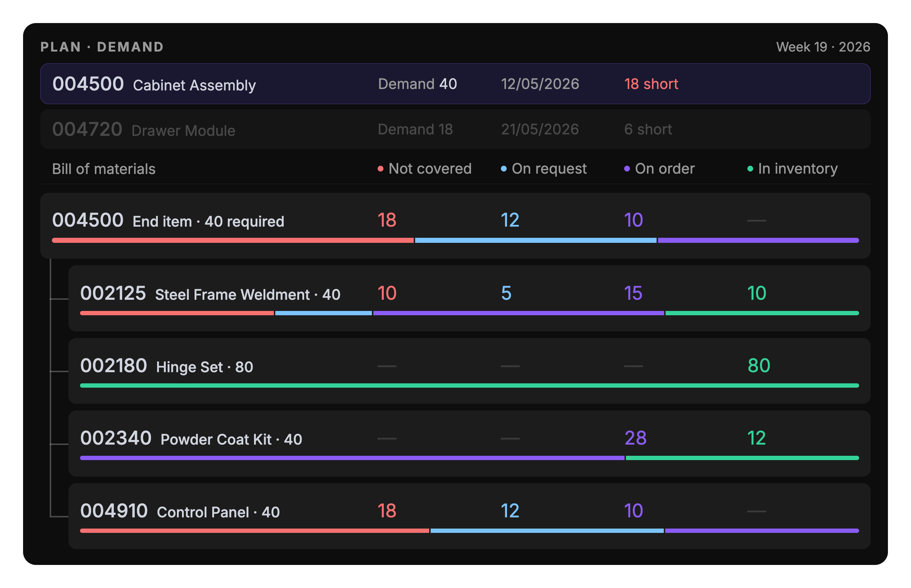
Task: Select the 002125 Steel Frame Weldment row
Action: point(469,298)
